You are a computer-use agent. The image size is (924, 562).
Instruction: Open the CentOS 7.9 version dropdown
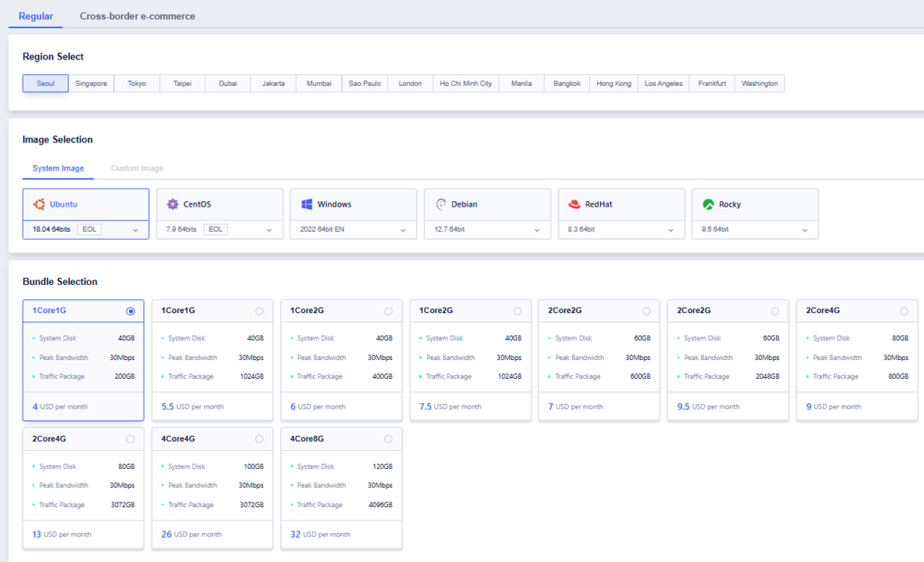pos(269,230)
